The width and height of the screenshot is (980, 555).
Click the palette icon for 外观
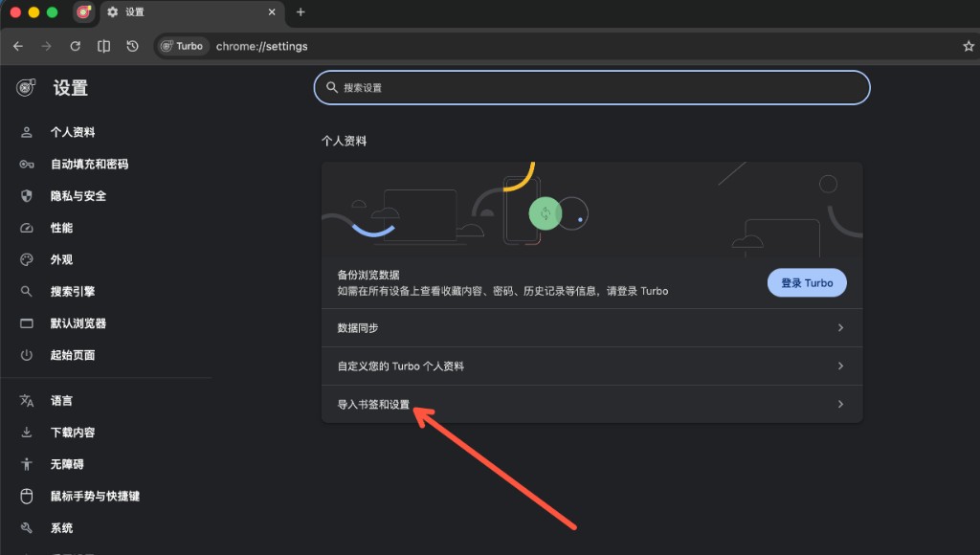pos(26,259)
